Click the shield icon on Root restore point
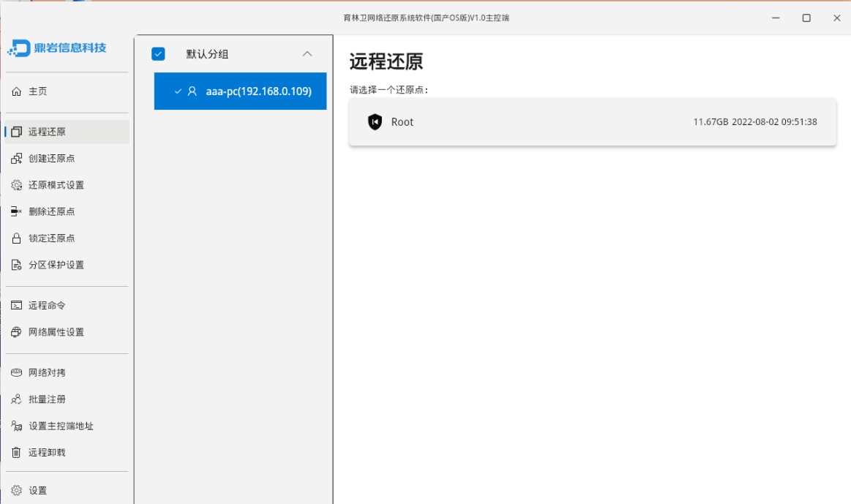 (x=375, y=122)
